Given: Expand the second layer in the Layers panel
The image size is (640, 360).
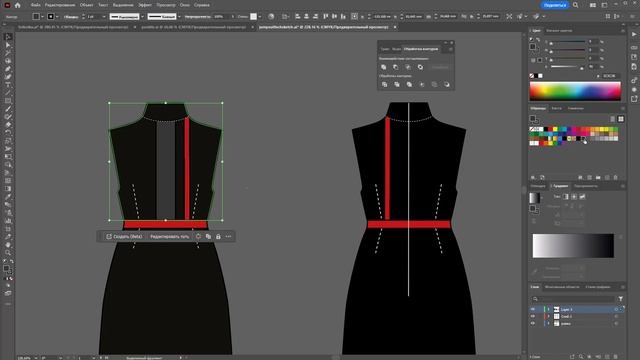Looking at the screenshot, I should [x=549, y=316].
